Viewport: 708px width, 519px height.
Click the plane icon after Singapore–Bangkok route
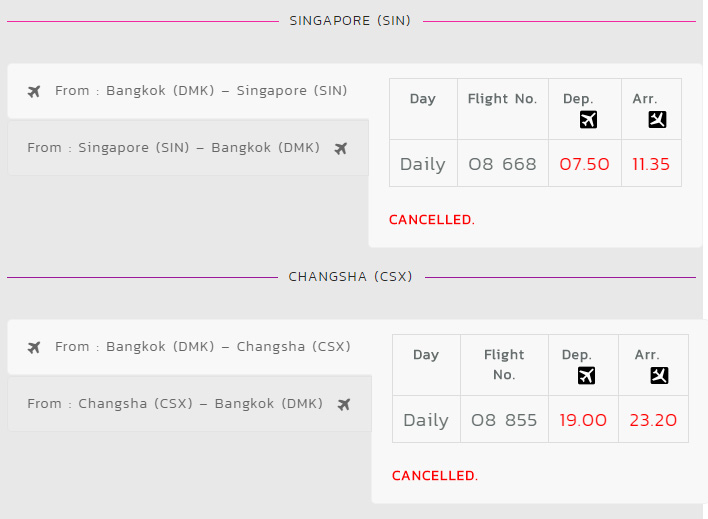coord(341,148)
